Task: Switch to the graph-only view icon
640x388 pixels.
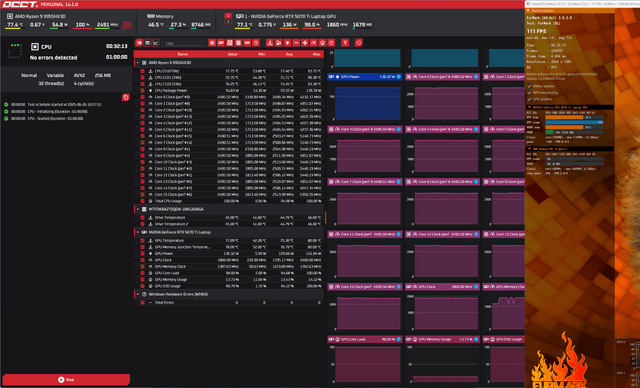Action: 156,42
